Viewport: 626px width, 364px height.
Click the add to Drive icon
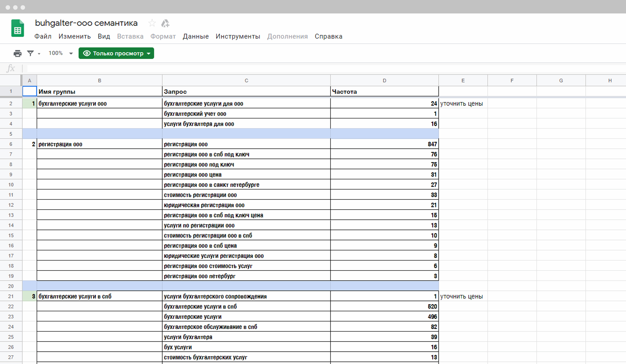[x=165, y=23]
